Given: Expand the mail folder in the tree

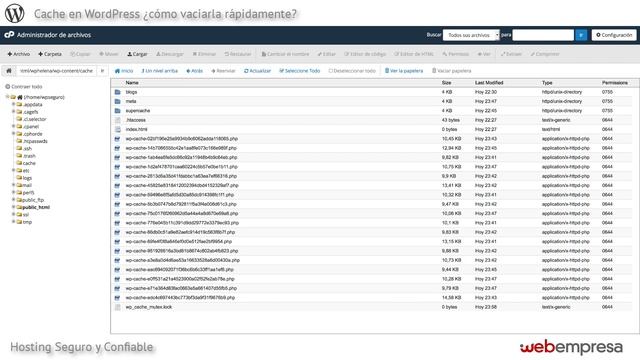Looking at the screenshot, I should [13, 185].
